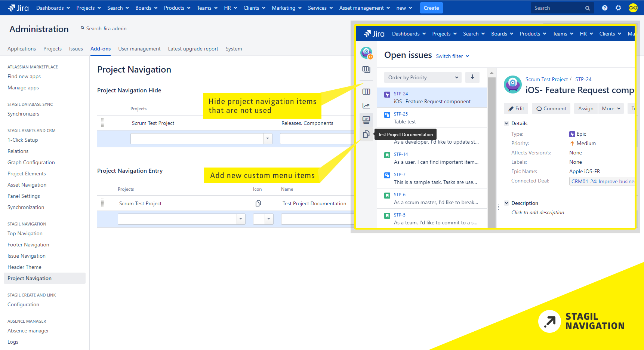Click the Edit issue button
Image resolution: width=644 pixels, height=350 pixels.
(516, 108)
